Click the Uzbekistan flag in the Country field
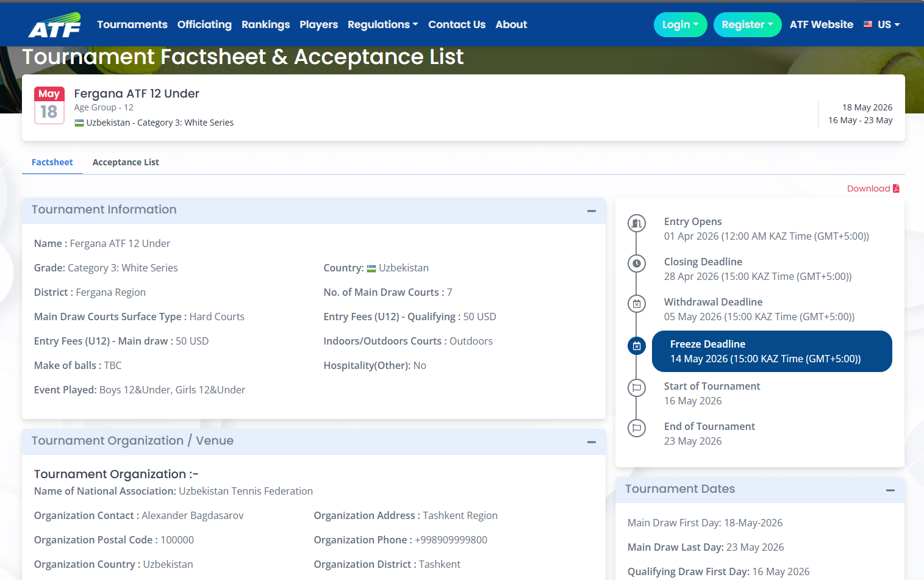This screenshot has width=924, height=580. 371,268
